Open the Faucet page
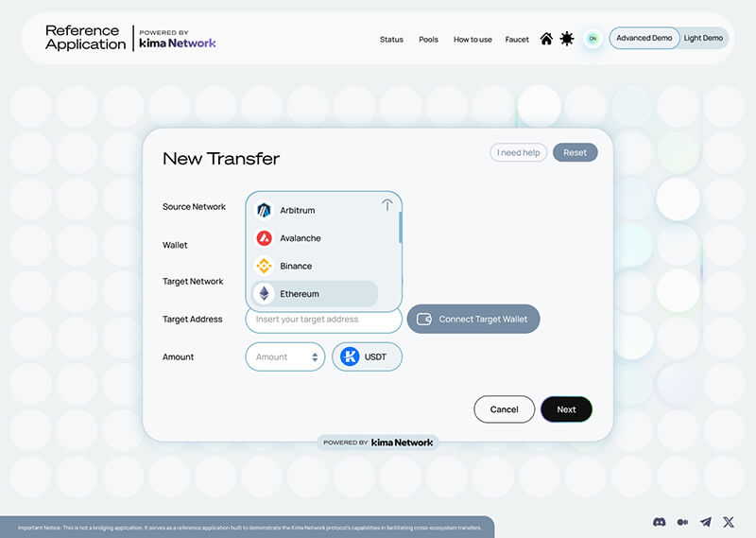This screenshot has width=756, height=538. point(517,40)
